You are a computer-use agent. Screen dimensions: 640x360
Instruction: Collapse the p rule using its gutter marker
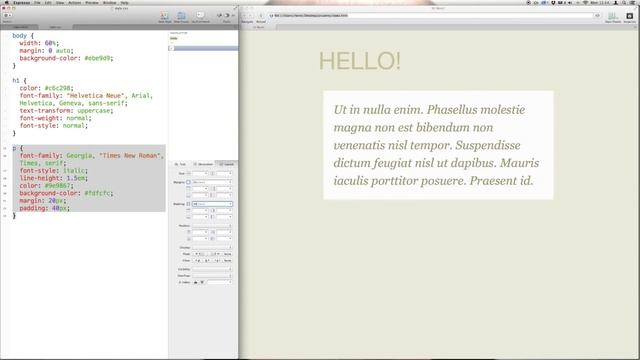(x=5, y=148)
